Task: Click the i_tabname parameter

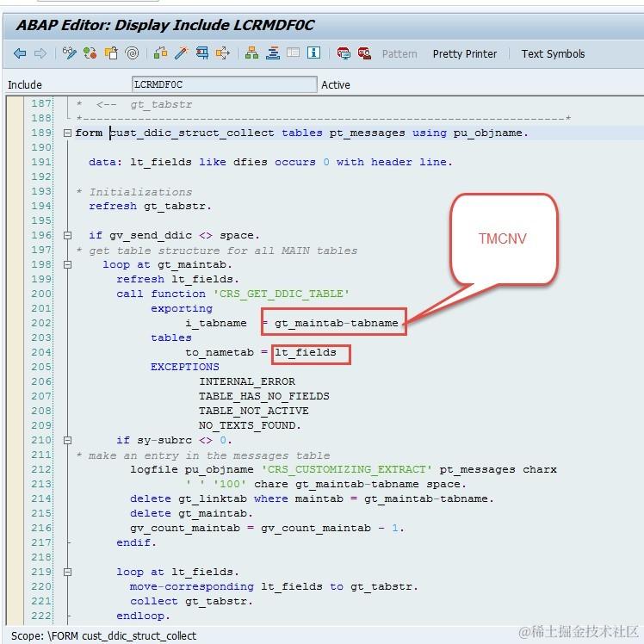Action: pyautogui.click(x=216, y=323)
